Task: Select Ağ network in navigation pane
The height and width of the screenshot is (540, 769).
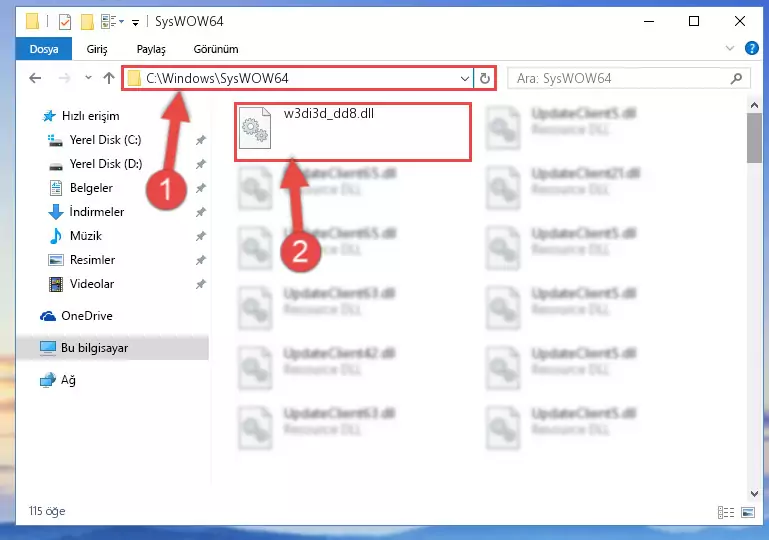Action: [x=58, y=380]
